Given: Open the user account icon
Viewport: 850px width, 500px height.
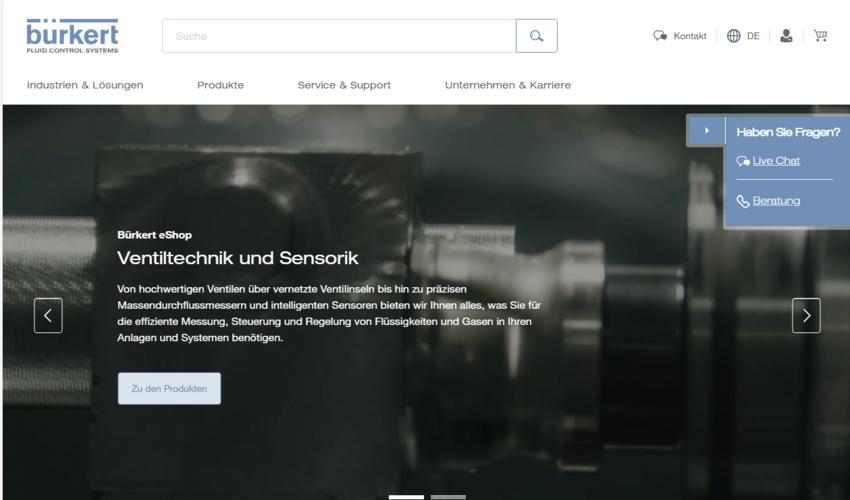Looking at the screenshot, I should click(786, 36).
